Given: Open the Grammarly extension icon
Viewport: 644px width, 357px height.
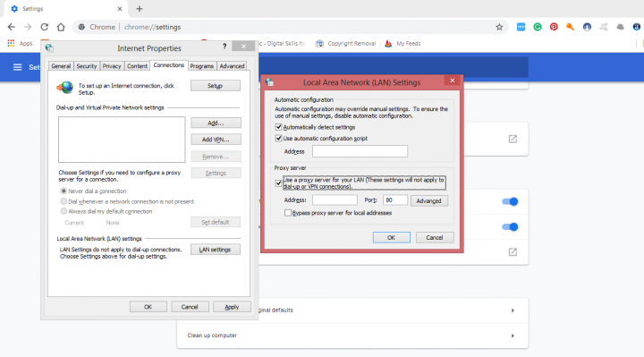Looking at the screenshot, I should tap(538, 27).
